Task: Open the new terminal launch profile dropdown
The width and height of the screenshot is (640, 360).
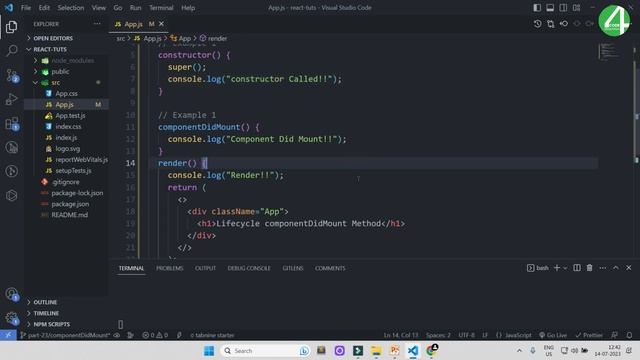Action: (565, 268)
